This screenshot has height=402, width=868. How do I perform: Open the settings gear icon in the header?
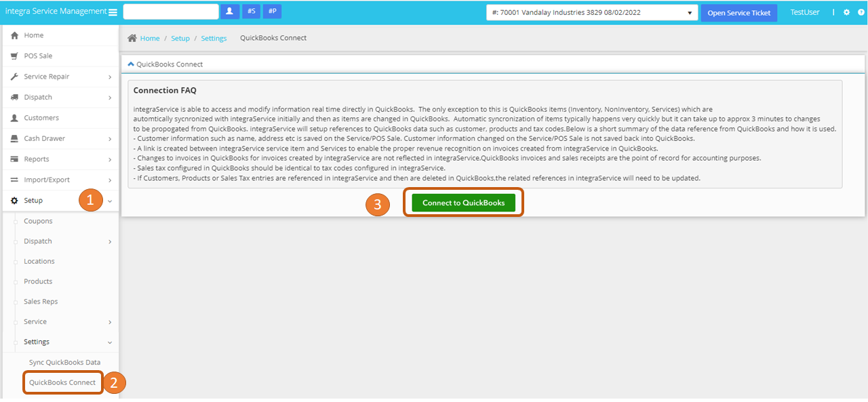pyautogui.click(x=846, y=12)
